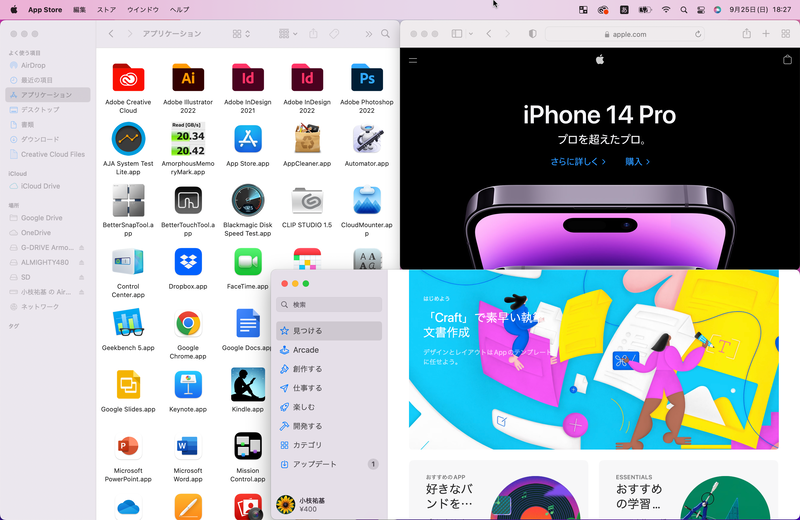Select FaceTime.app icon
The height and width of the screenshot is (520, 800).
tap(247, 262)
